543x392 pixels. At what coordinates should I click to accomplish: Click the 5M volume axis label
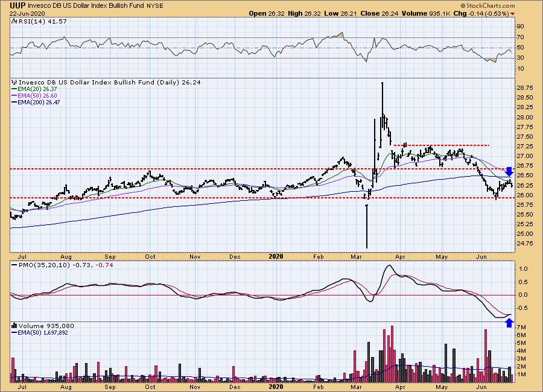(521, 343)
